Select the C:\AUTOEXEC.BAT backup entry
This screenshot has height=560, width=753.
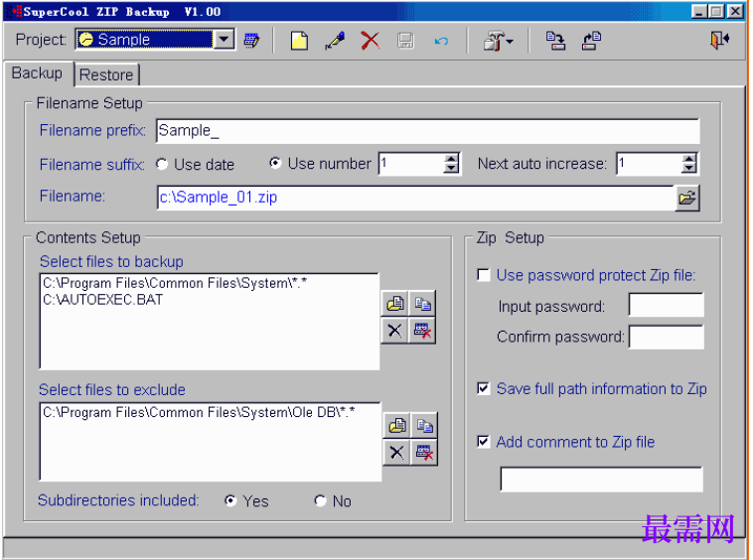(x=102, y=300)
